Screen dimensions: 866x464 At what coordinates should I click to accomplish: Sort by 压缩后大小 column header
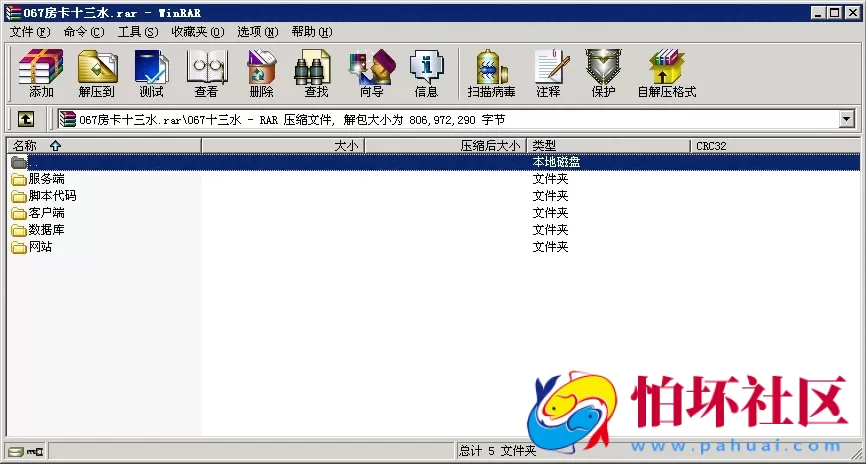(446, 146)
